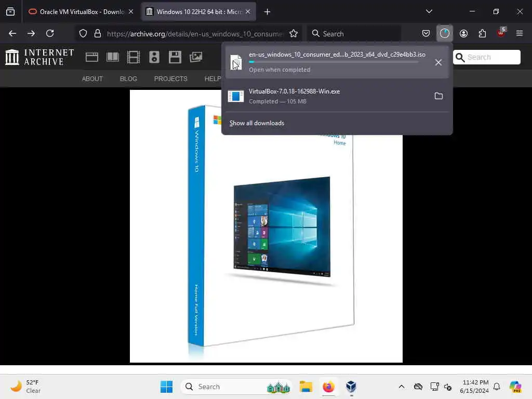This screenshot has height=399, width=532.
Task: Open the Video film icon
Action: click(134, 57)
